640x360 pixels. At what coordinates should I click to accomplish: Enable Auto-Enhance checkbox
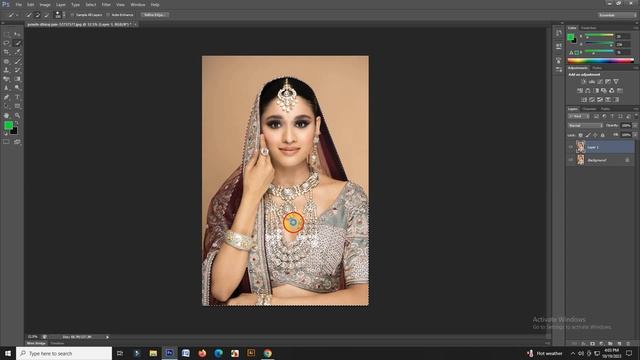pyautogui.click(x=108, y=15)
